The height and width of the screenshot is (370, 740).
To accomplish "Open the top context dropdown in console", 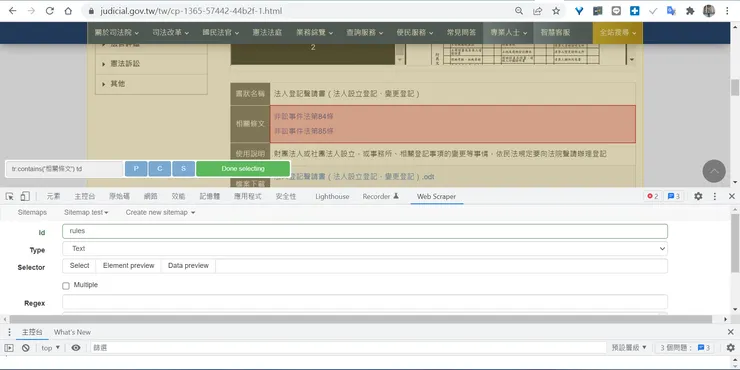I will (50, 348).
